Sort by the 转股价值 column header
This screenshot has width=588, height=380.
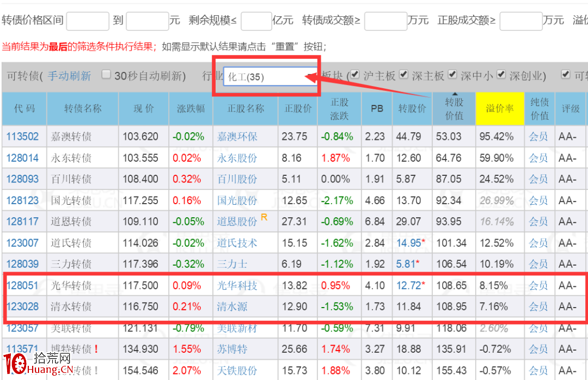click(454, 109)
